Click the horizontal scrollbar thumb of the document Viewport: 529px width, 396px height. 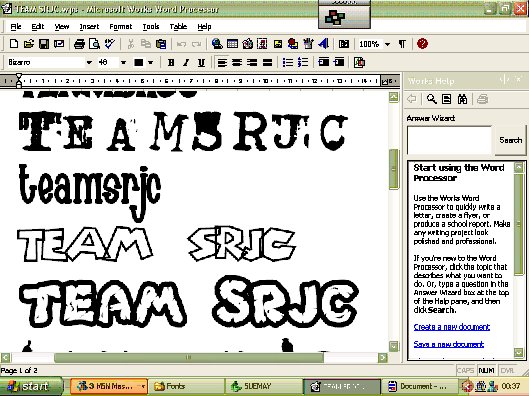tap(189, 357)
